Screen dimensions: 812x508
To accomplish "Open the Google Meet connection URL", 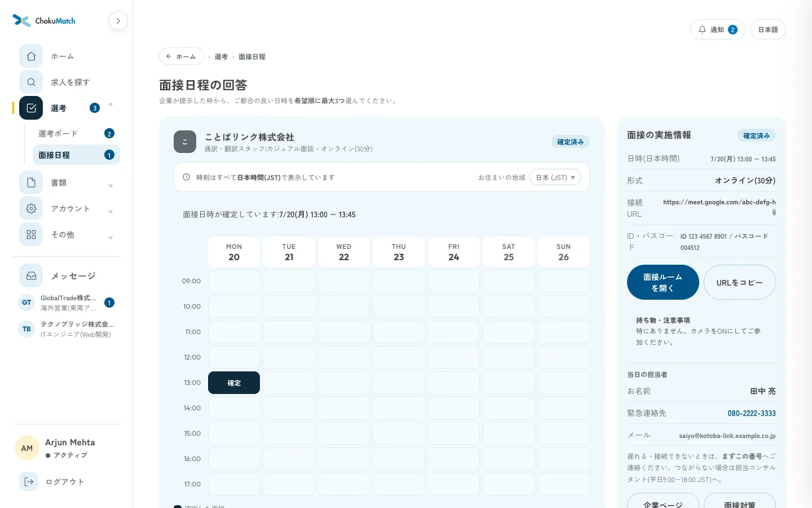I will pyautogui.click(x=720, y=207).
